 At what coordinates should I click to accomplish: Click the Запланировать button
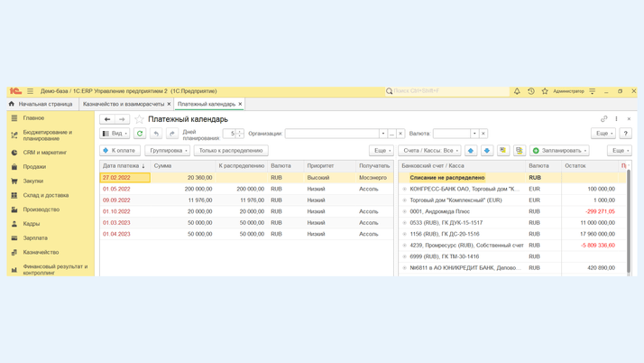click(x=559, y=151)
